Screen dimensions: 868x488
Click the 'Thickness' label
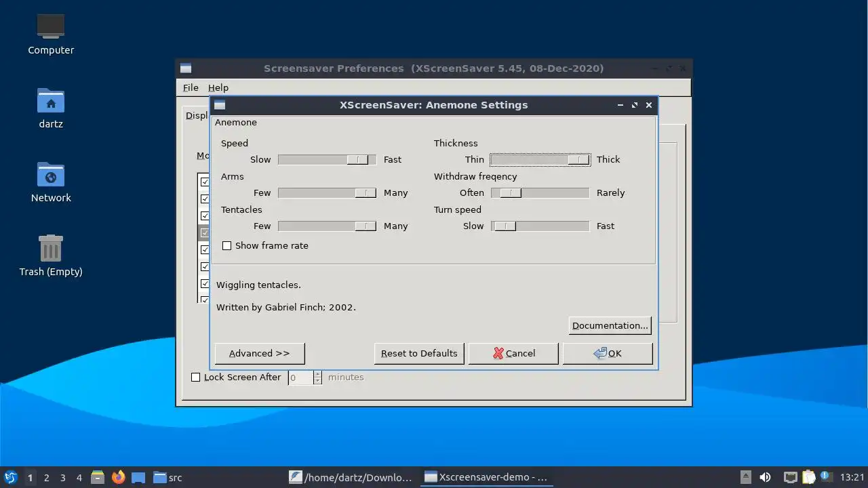click(x=456, y=144)
